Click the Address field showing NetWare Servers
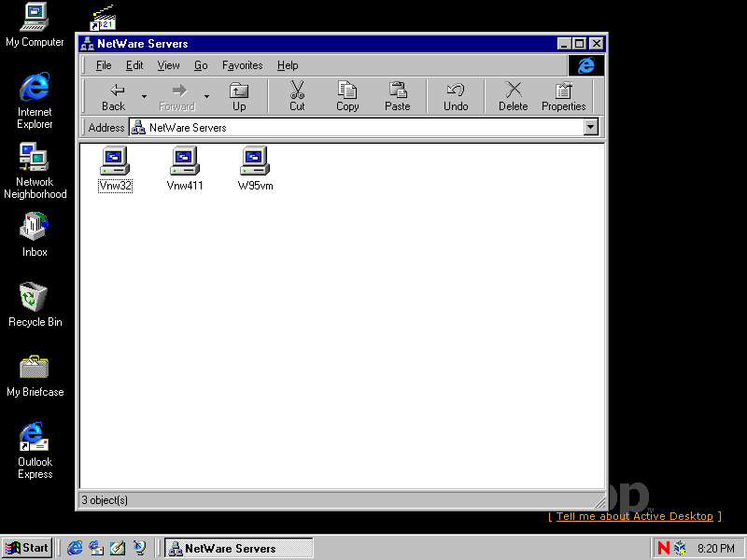Viewport: 747px width, 560px height. point(357,127)
